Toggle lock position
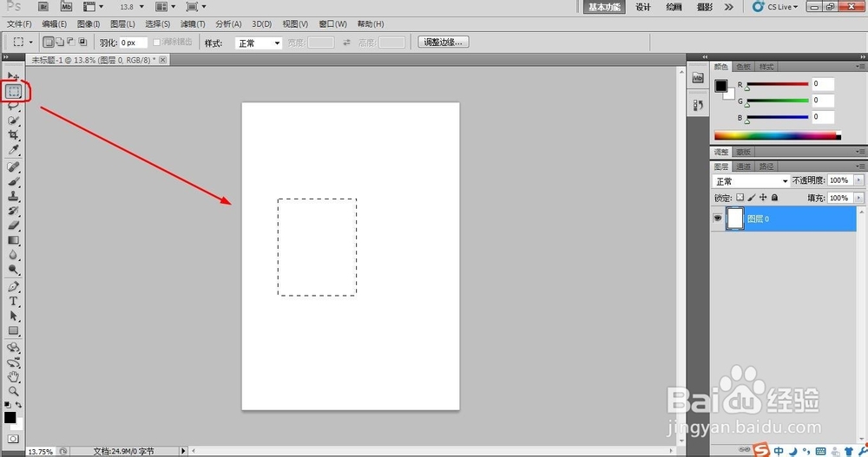Screen dimensions: 868x457 pos(763,198)
